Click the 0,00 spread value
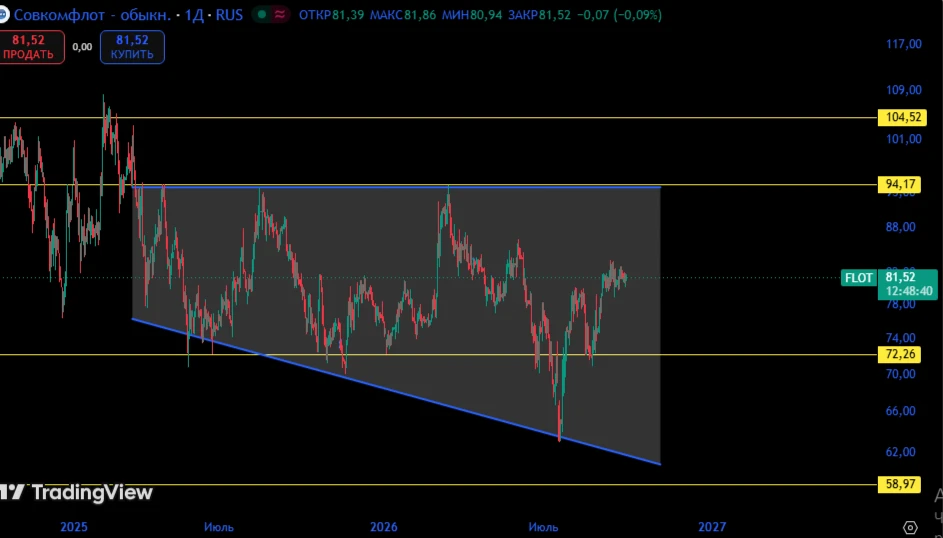Image resolution: width=943 pixels, height=538 pixels. pyautogui.click(x=82, y=47)
